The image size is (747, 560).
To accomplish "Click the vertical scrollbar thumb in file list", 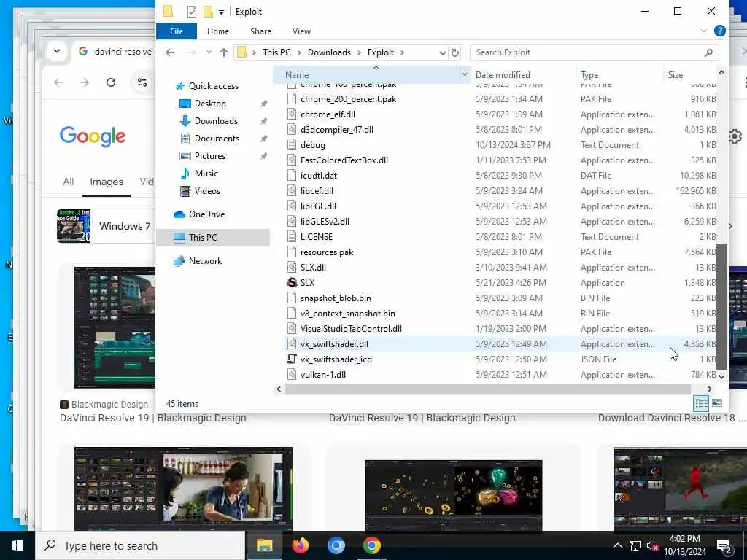I will pyautogui.click(x=721, y=307).
